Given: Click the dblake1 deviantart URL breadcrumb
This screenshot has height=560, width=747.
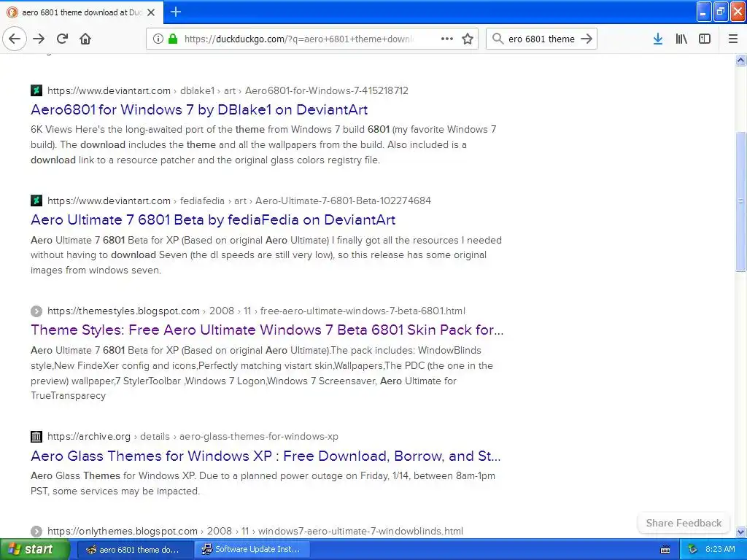Looking at the screenshot, I should click(x=228, y=90).
